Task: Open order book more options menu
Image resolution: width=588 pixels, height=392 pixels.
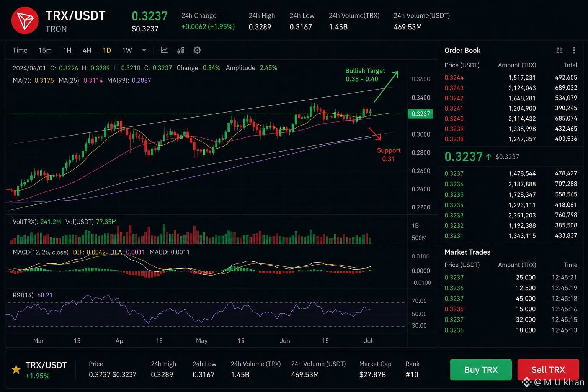Action: (x=574, y=50)
